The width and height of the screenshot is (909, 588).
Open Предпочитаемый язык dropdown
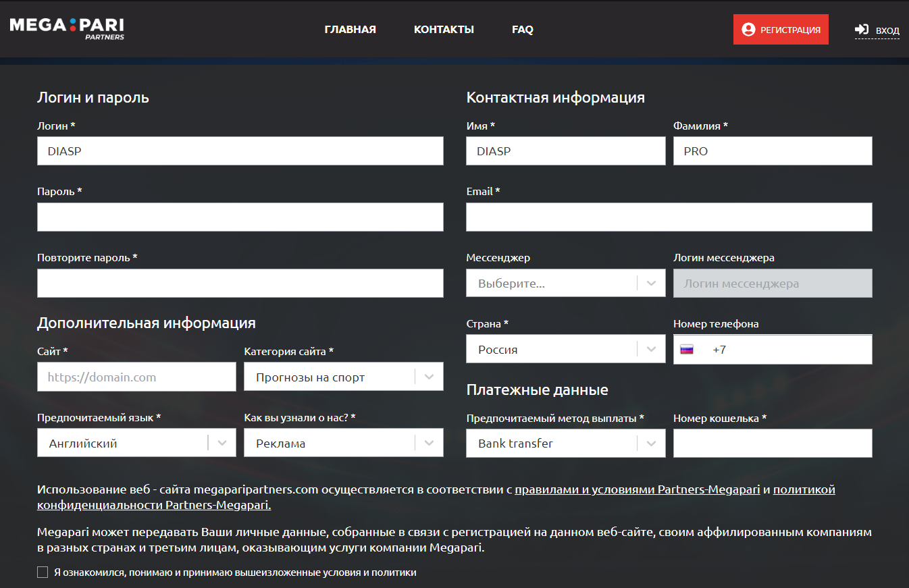pyautogui.click(x=136, y=444)
